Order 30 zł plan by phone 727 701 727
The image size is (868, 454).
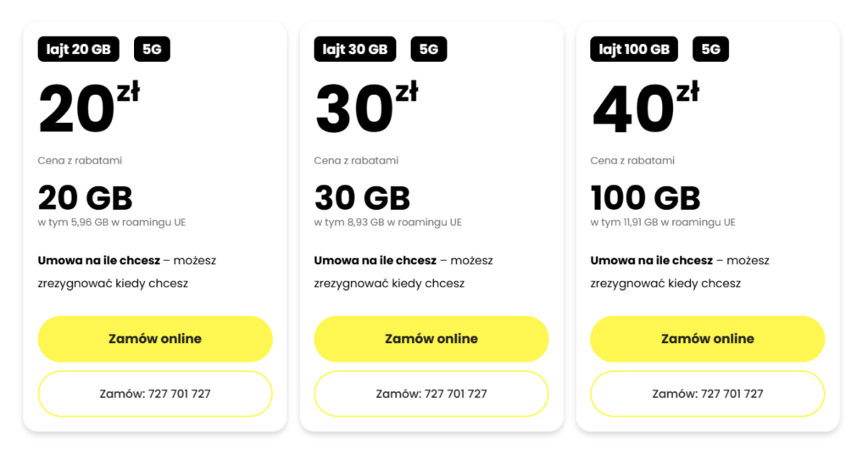[431, 394]
